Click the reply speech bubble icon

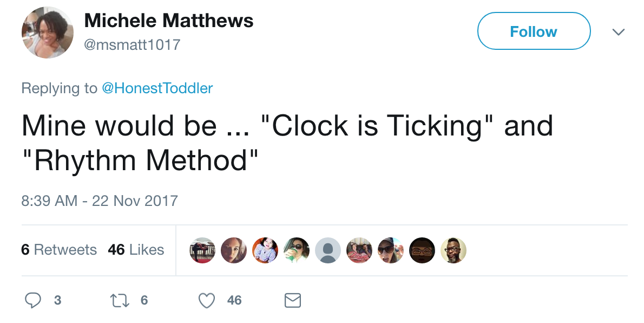[33, 300]
